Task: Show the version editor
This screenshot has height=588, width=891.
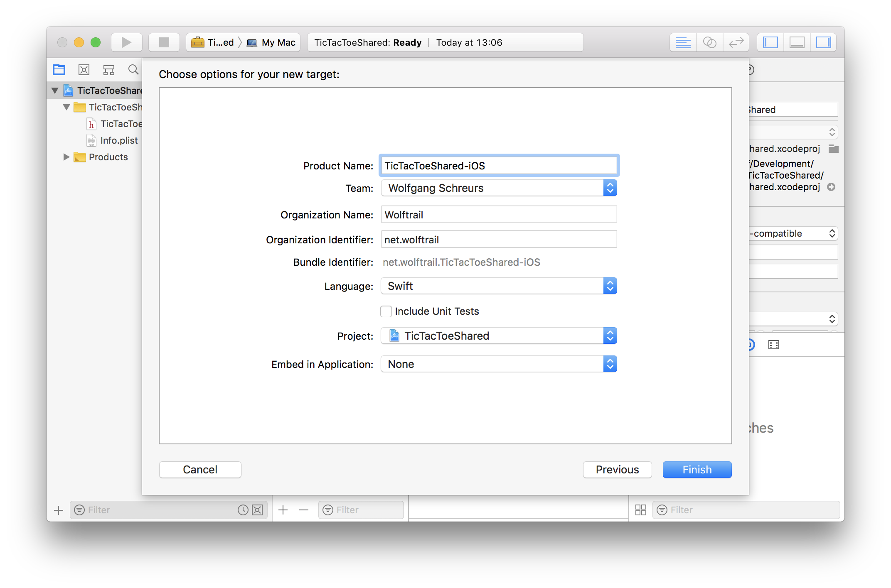Action: (736, 42)
